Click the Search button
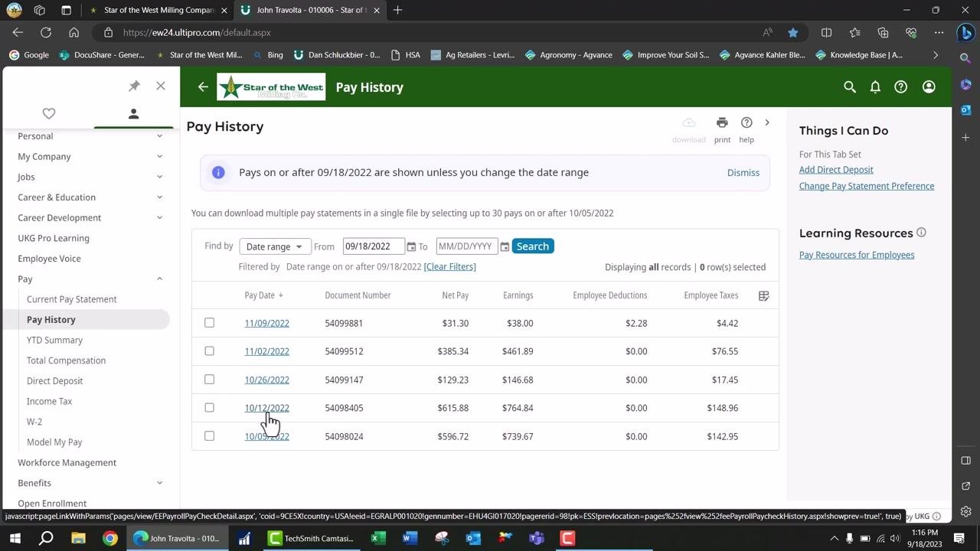 tap(532, 246)
